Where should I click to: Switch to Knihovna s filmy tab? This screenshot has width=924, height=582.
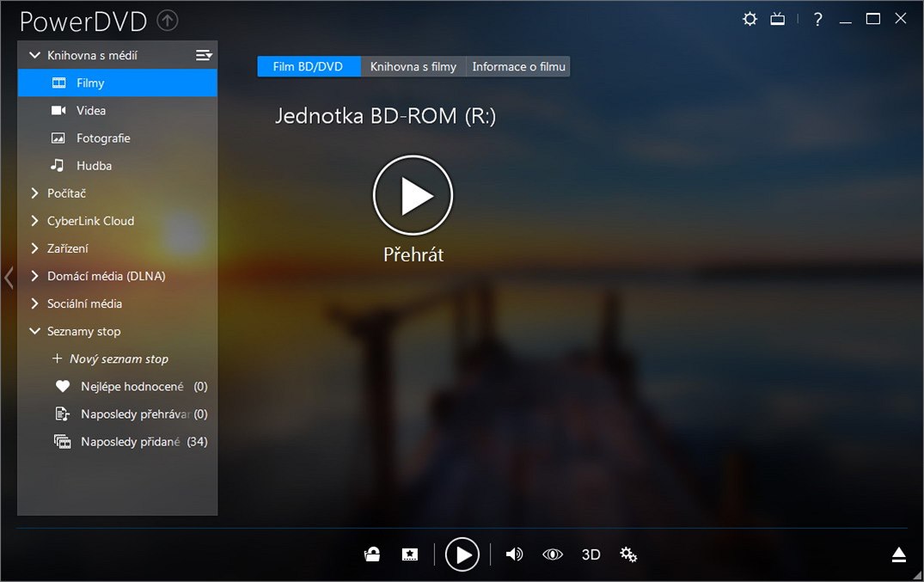pos(413,67)
